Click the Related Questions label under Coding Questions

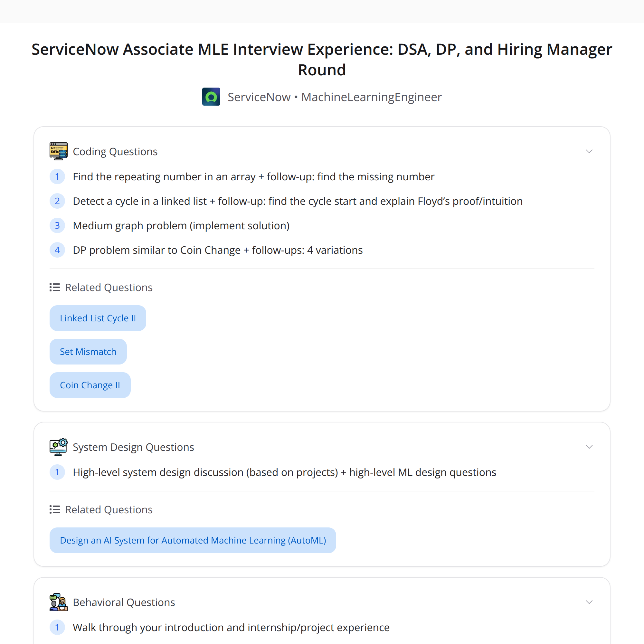pos(109,287)
